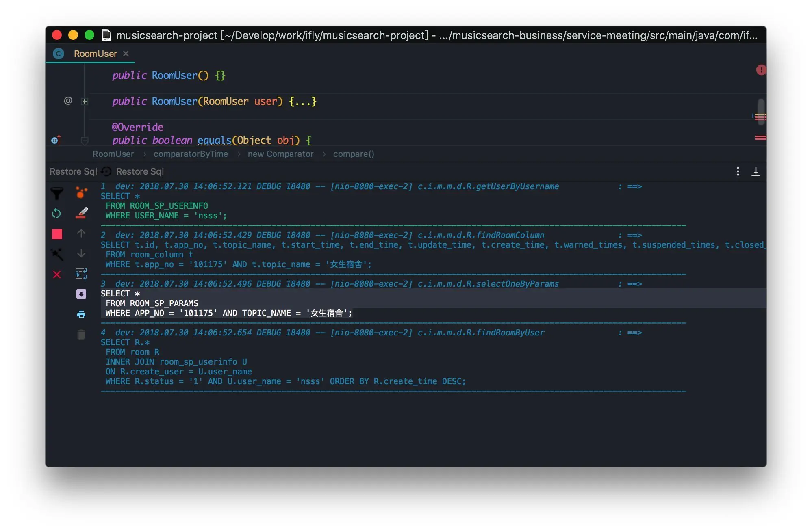The width and height of the screenshot is (812, 532).
Task: Click the filter funnel icon
Action: point(57,193)
